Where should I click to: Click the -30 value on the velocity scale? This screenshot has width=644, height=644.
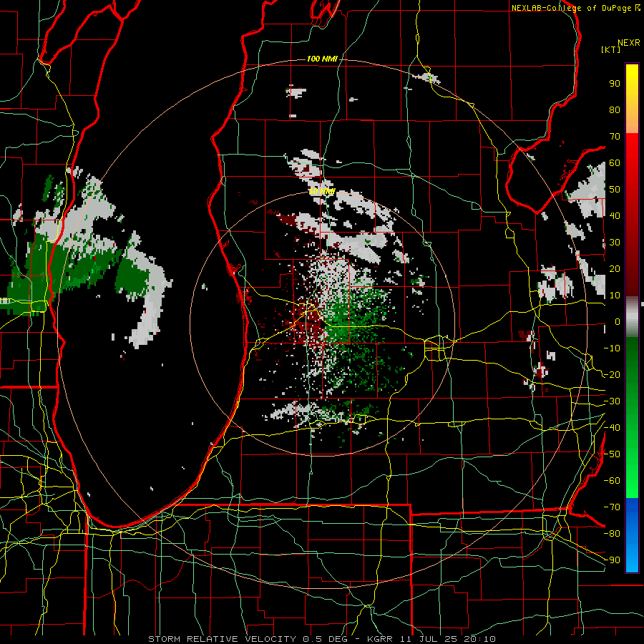[612, 401]
